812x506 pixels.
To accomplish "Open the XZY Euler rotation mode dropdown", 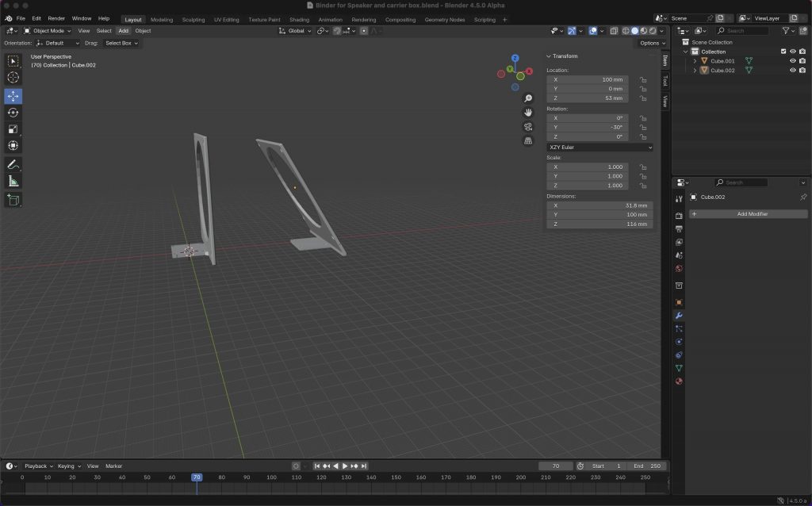I will [x=600, y=147].
